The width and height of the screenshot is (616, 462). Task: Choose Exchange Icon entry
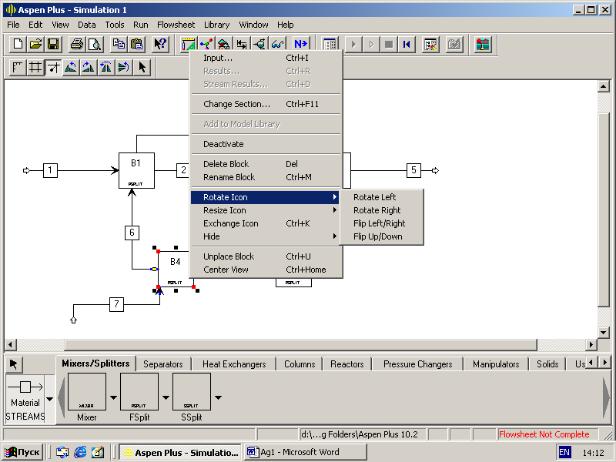point(265,223)
